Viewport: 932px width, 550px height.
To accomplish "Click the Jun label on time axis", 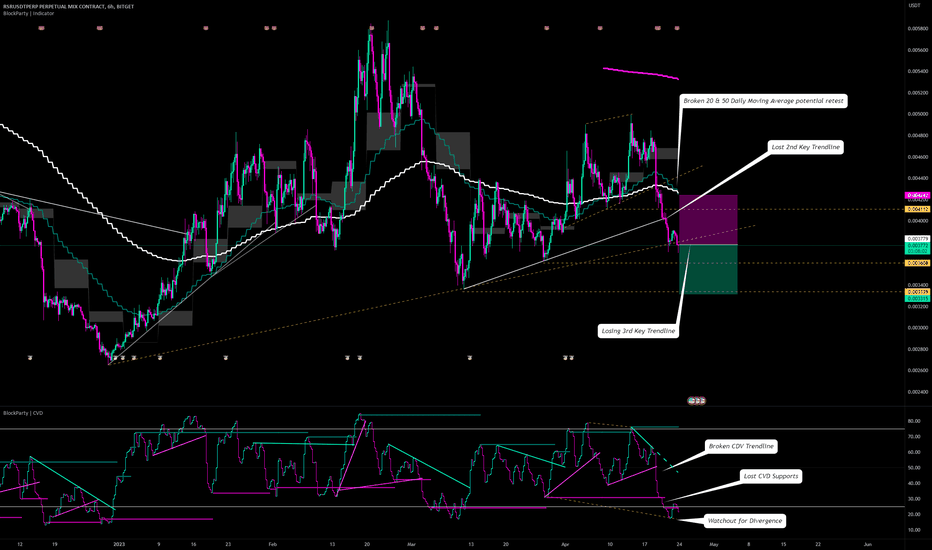I will coord(868,544).
